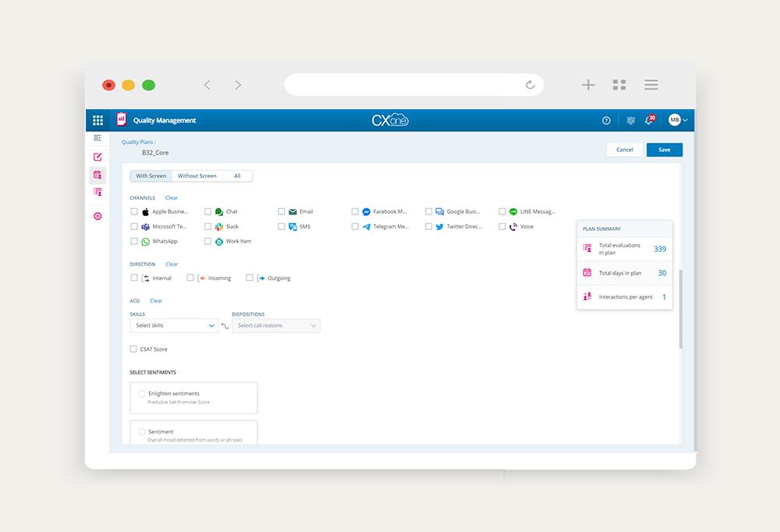Open the app launcher grid icon
Screen dimensions: 780x532
point(97,120)
